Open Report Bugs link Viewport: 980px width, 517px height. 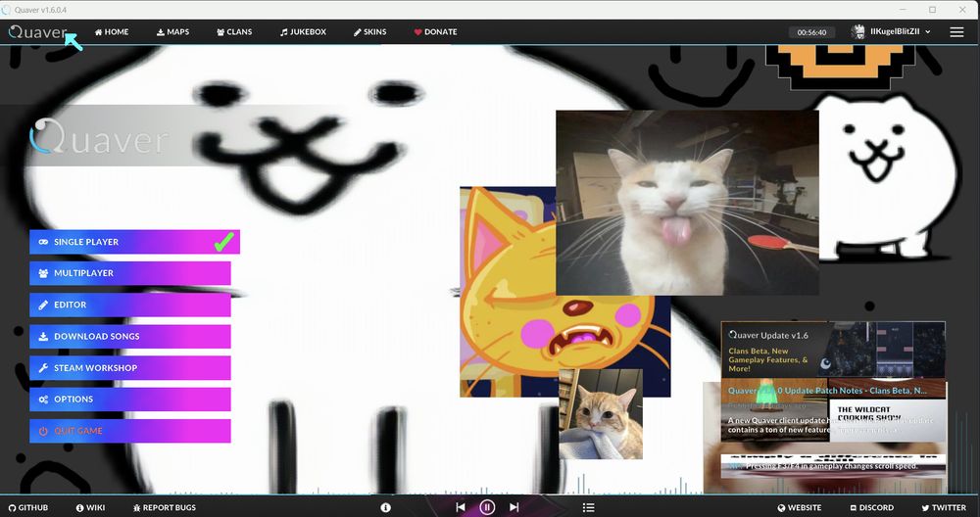[x=165, y=507]
